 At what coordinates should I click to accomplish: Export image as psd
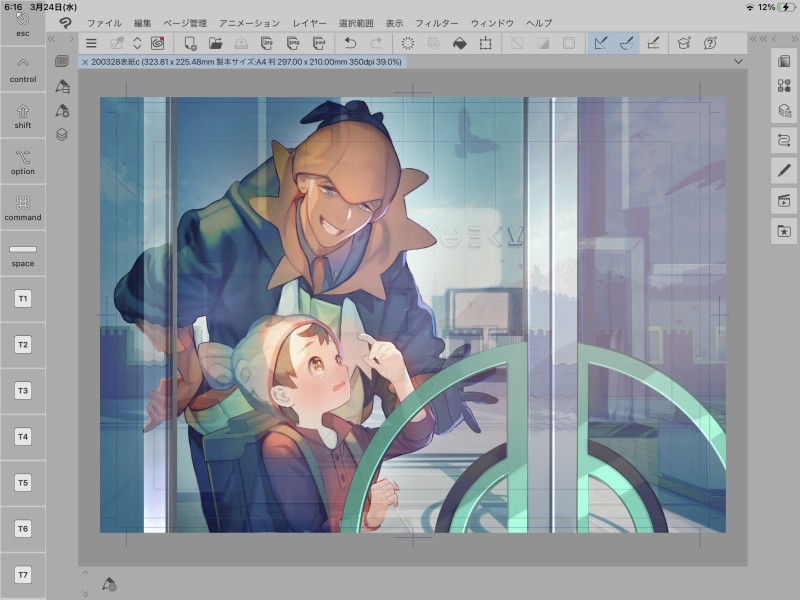point(319,43)
